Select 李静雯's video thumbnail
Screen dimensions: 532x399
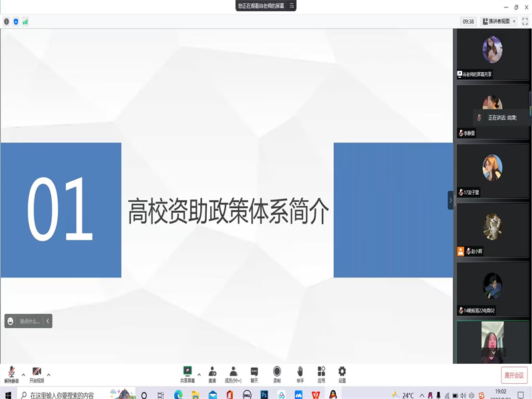click(x=492, y=111)
